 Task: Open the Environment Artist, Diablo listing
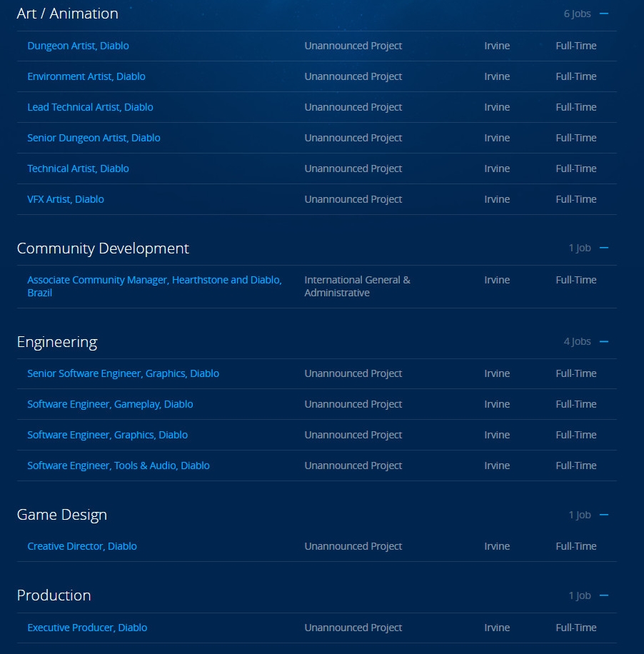86,76
